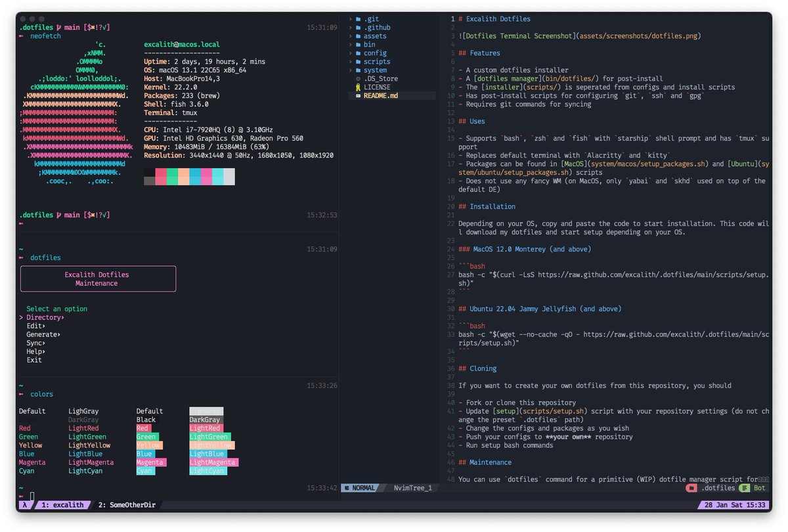788x532 pixels.
Task: Choose the Generate option in dotfiles menu
Action: coord(43,334)
